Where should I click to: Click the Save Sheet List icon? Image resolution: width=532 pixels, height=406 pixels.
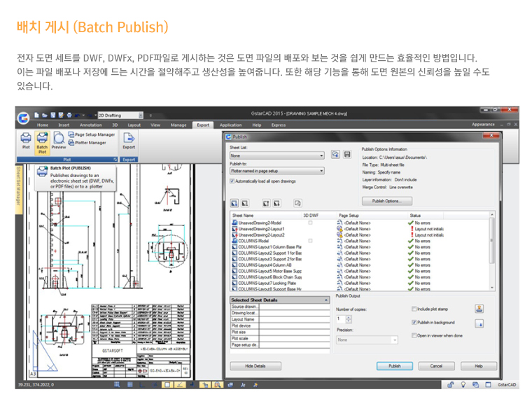tap(346, 155)
